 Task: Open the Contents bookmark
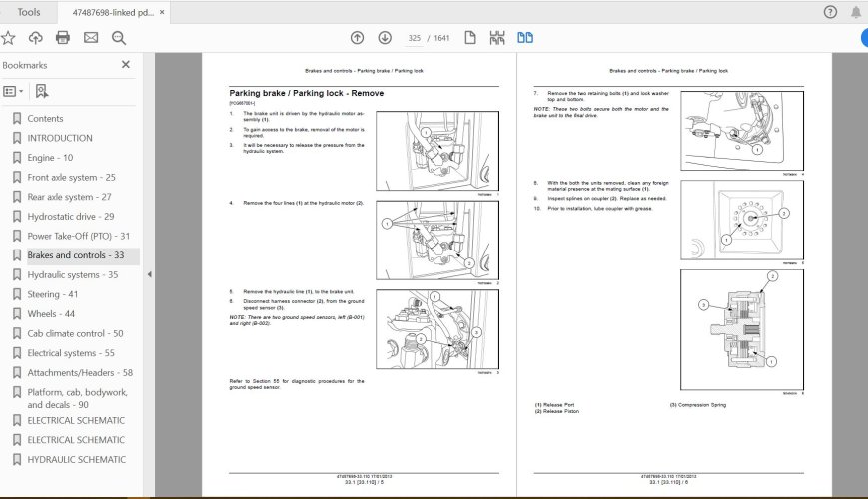coord(45,119)
